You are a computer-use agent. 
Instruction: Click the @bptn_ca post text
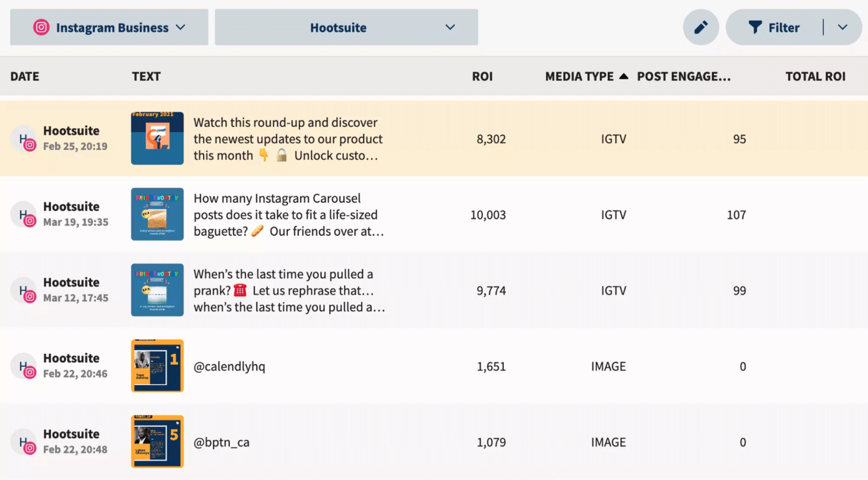pos(221,442)
